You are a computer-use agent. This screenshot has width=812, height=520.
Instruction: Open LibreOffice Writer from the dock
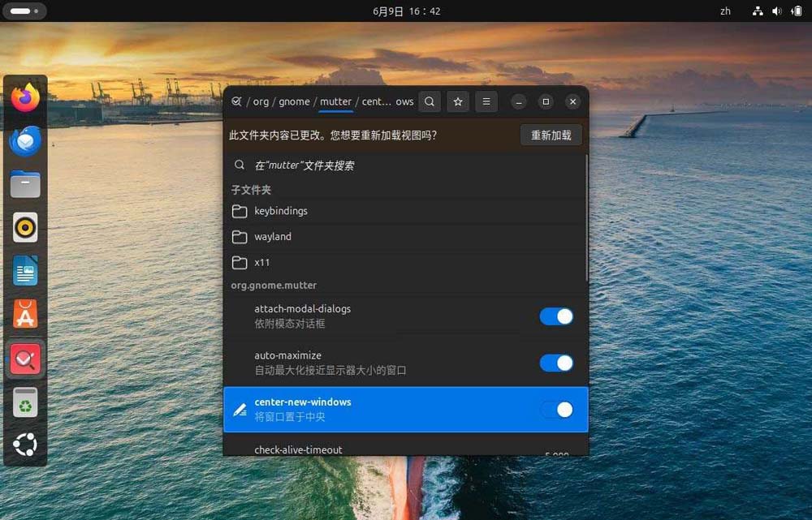click(24, 272)
